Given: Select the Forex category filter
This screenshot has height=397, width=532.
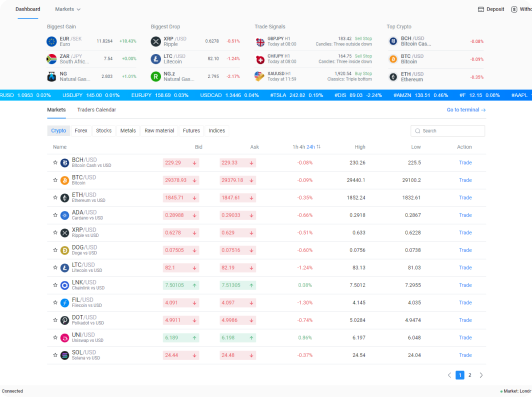Looking at the screenshot, I should pos(81,131).
